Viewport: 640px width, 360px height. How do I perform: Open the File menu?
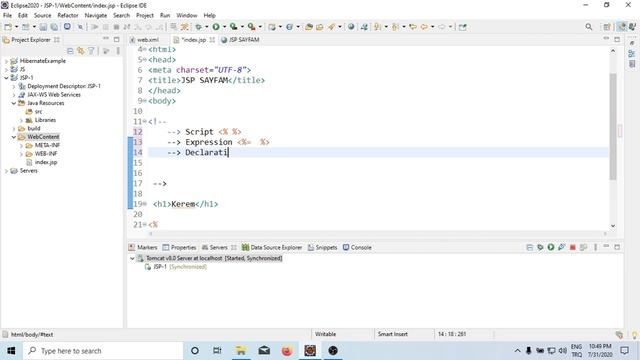[7, 16]
